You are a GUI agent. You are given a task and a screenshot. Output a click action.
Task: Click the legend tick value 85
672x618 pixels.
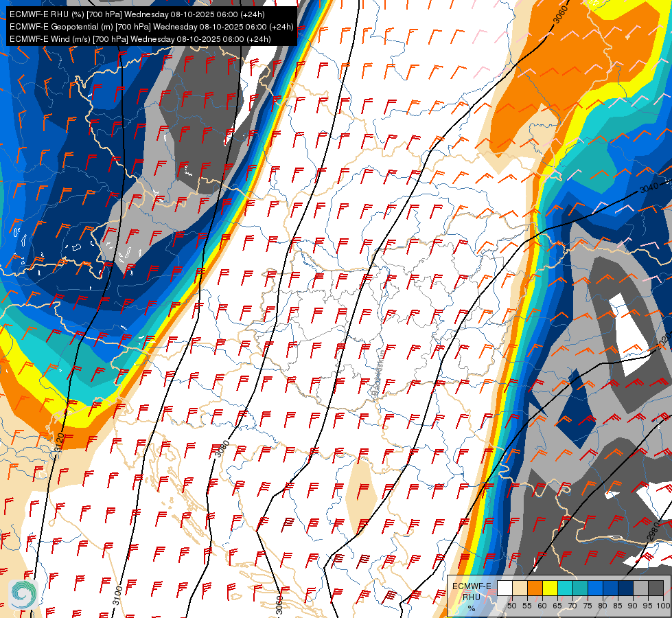tap(618, 606)
